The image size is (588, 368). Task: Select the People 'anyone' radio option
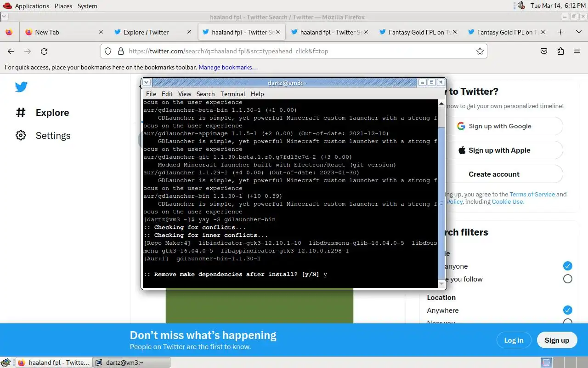point(568,266)
